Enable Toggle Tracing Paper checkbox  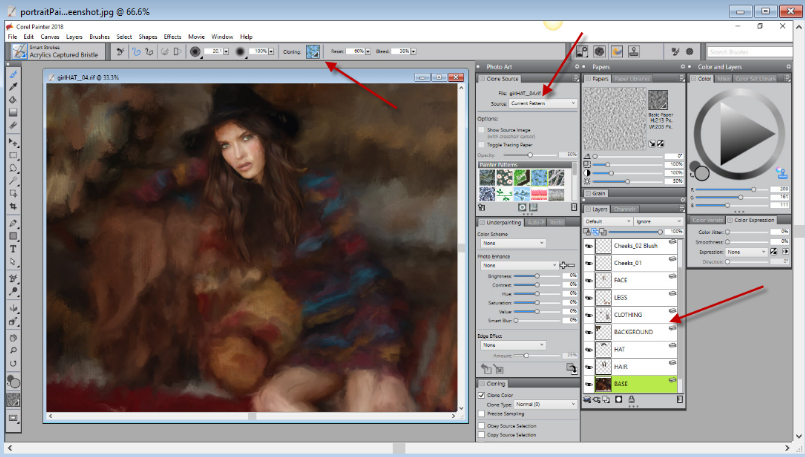point(482,145)
